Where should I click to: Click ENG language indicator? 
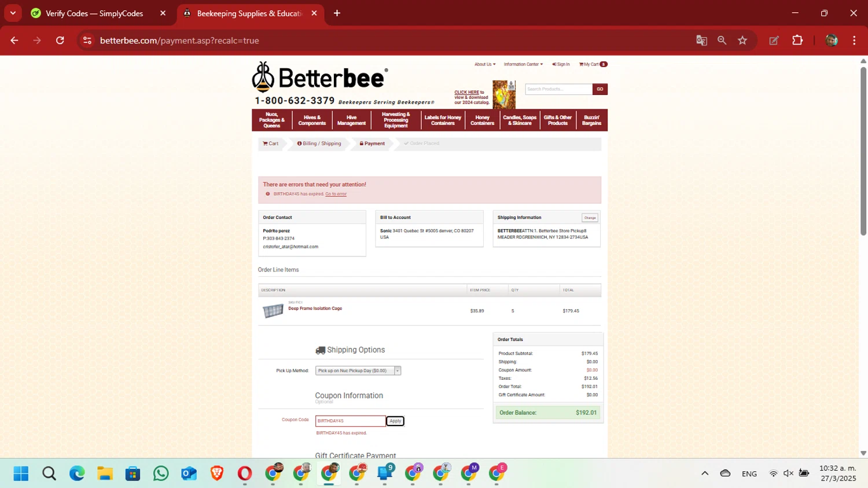click(x=749, y=474)
